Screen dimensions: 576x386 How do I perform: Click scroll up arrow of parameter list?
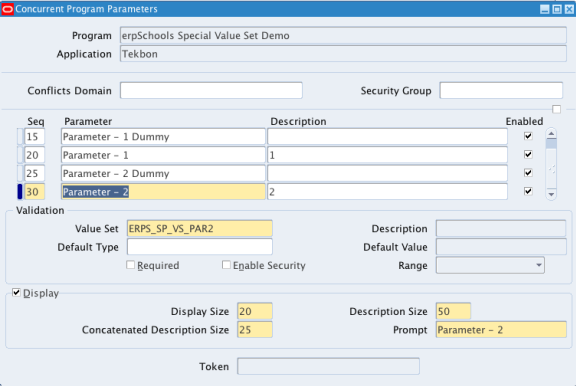[551, 133]
